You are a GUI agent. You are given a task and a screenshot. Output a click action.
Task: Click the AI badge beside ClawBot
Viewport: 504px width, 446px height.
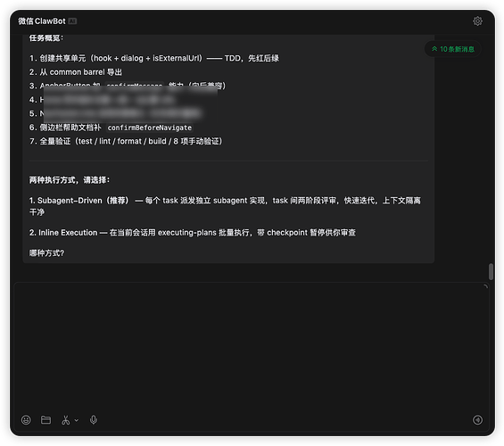pyautogui.click(x=72, y=21)
